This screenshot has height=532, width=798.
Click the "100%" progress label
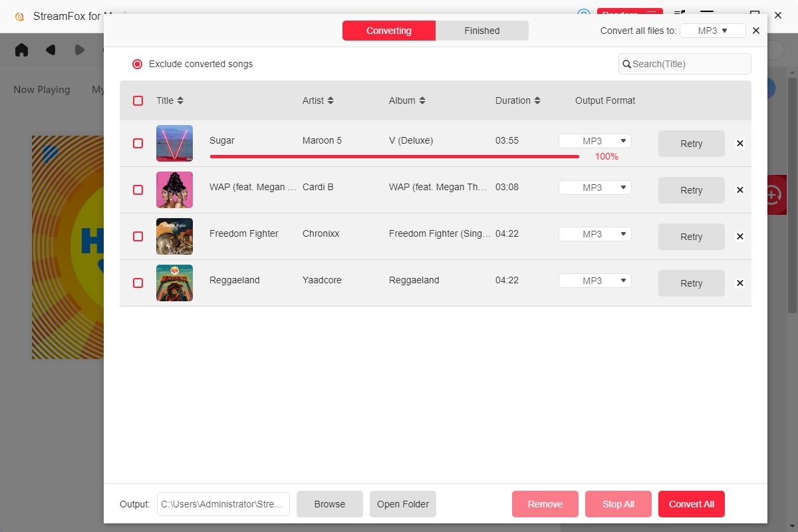tap(606, 157)
